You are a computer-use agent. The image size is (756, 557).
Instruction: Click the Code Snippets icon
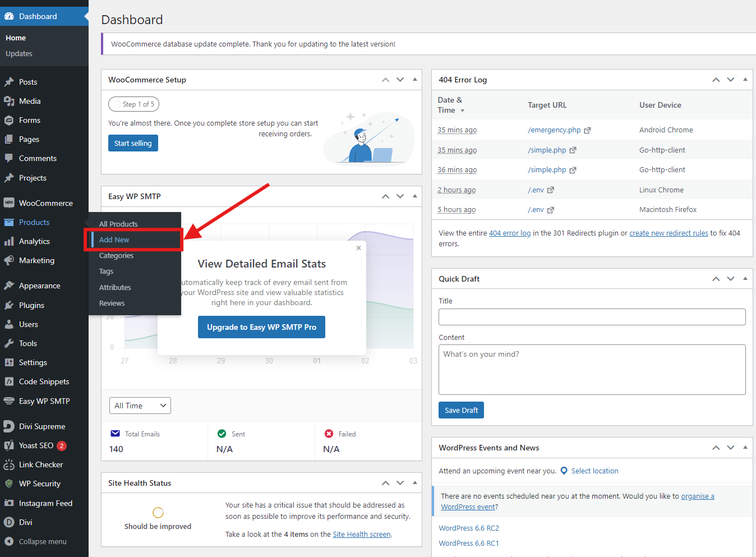(x=9, y=381)
